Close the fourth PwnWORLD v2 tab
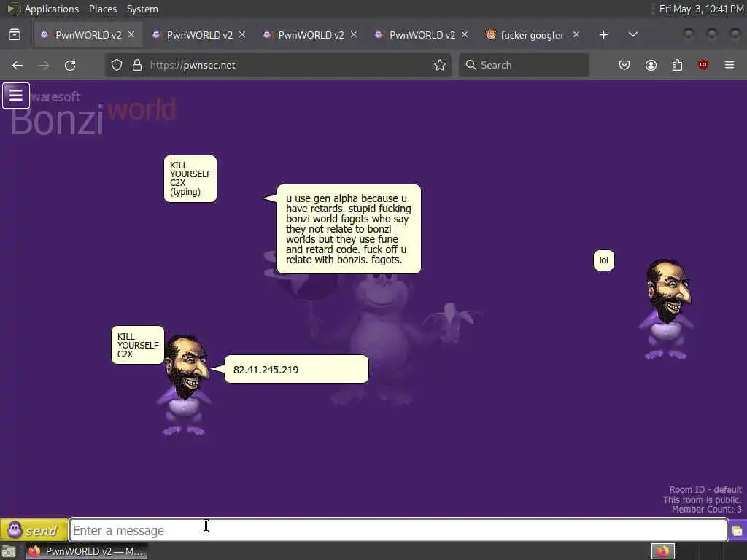Viewport: 747px width, 560px height. tap(465, 35)
